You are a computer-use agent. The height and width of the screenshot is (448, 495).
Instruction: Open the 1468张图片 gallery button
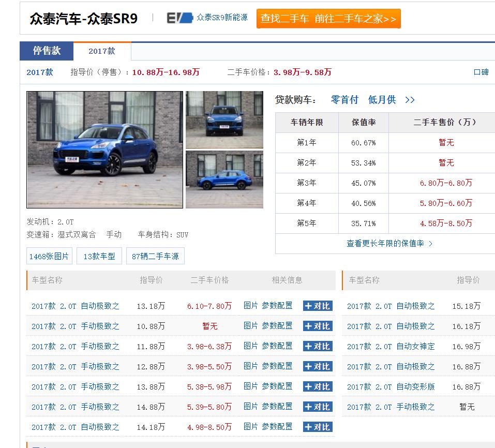coord(49,256)
